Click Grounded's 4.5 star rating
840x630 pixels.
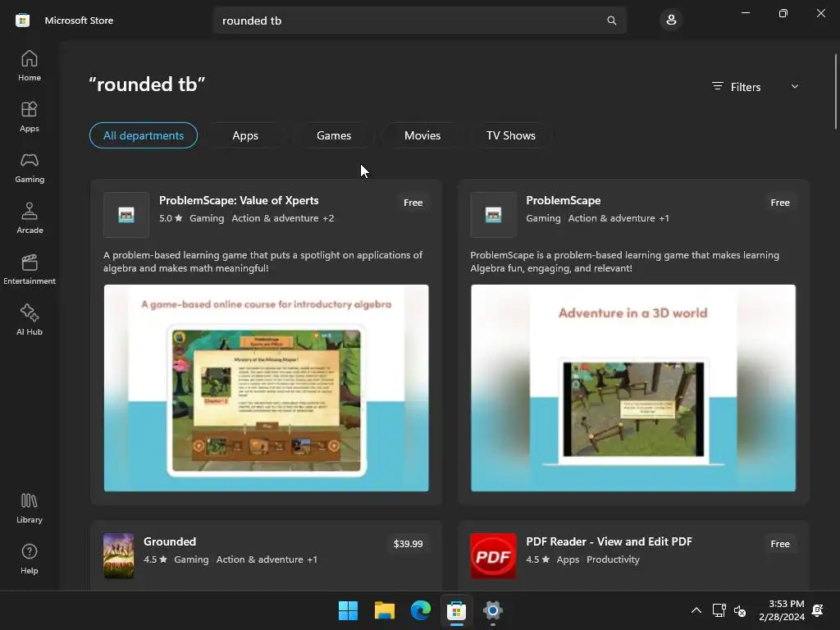click(155, 559)
